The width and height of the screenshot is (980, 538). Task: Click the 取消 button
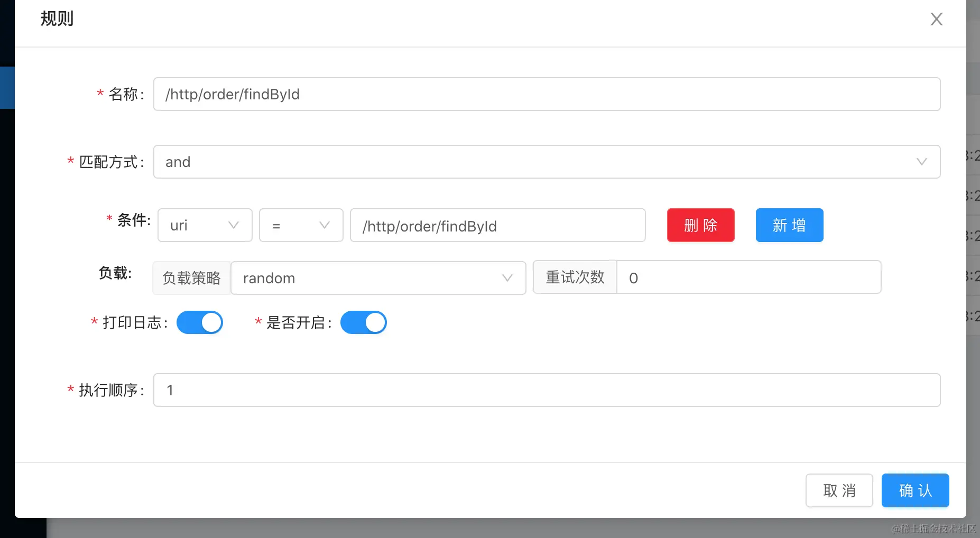click(839, 490)
